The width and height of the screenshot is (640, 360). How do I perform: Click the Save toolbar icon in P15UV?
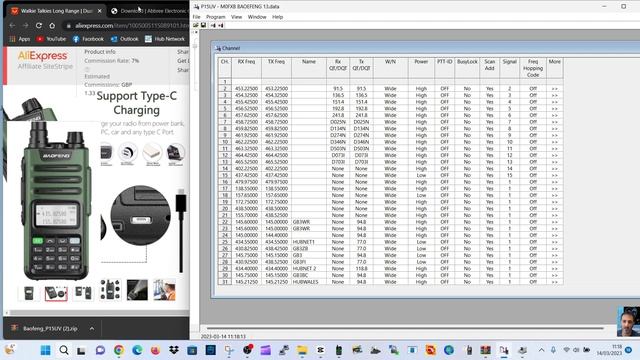[x=203, y=25]
